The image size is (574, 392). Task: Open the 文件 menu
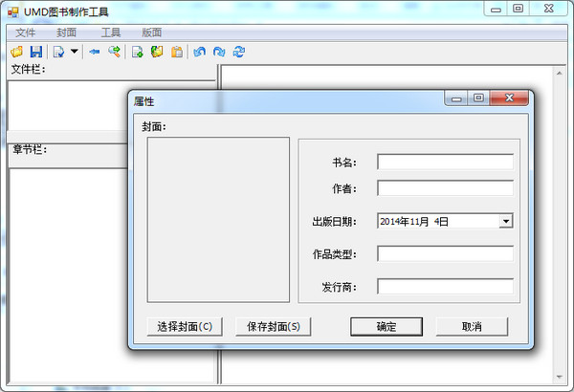26,33
